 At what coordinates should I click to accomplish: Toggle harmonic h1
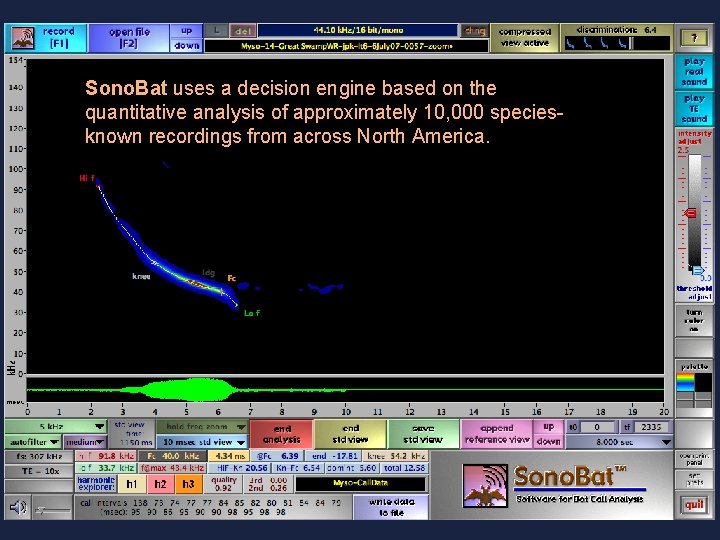click(132, 484)
